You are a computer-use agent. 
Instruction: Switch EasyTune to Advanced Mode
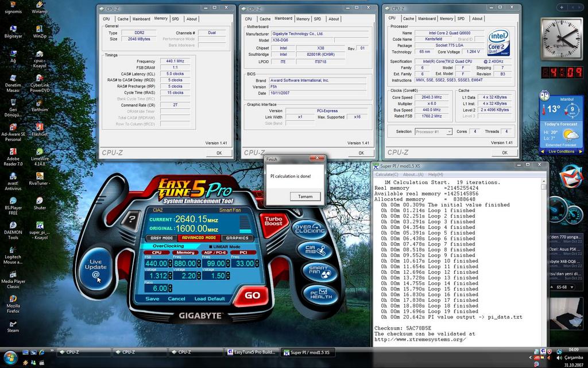click(x=199, y=238)
